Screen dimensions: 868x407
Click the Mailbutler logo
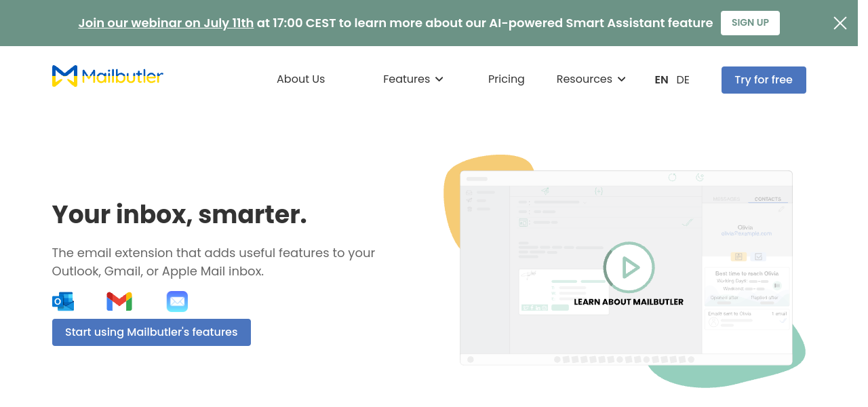(107, 76)
